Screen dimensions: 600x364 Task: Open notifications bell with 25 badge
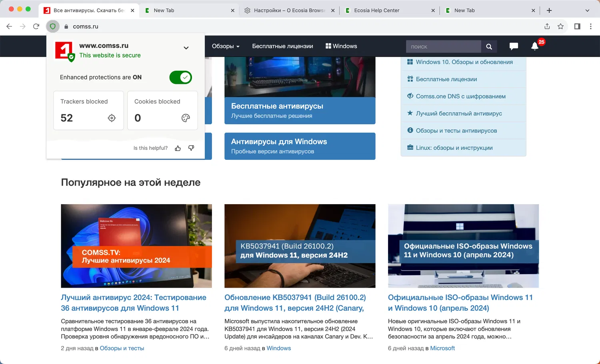click(x=535, y=46)
